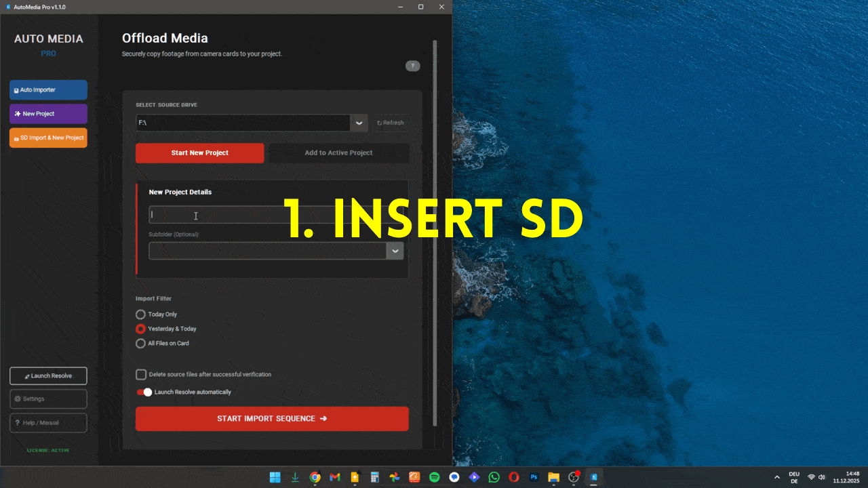Launch Google Chrome from the taskbar
This screenshot has width=868, height=488.
pos(315,477)
